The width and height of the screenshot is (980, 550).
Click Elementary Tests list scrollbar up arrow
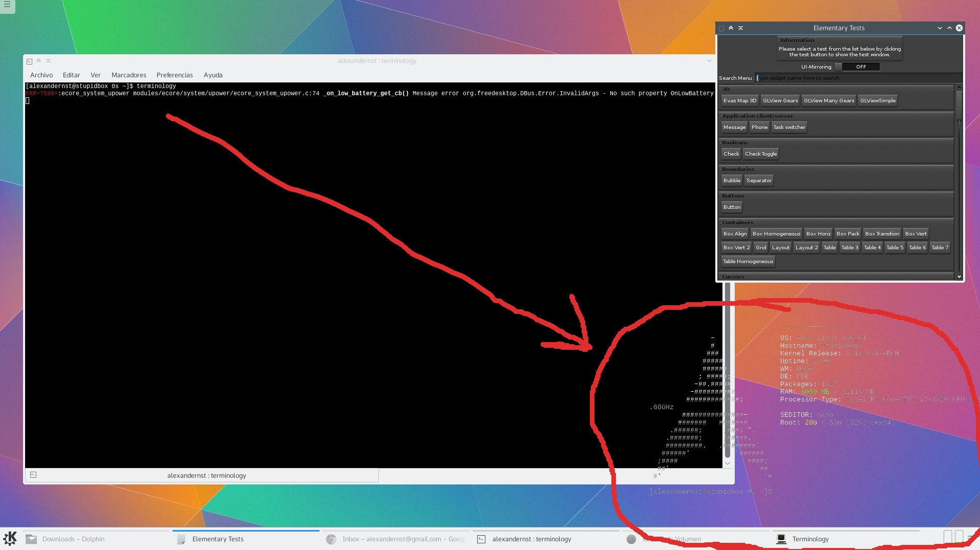959,88
